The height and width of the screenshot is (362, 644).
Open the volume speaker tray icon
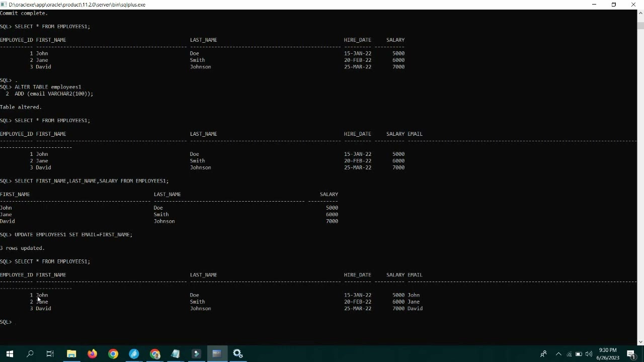click(x=589, y=354)
